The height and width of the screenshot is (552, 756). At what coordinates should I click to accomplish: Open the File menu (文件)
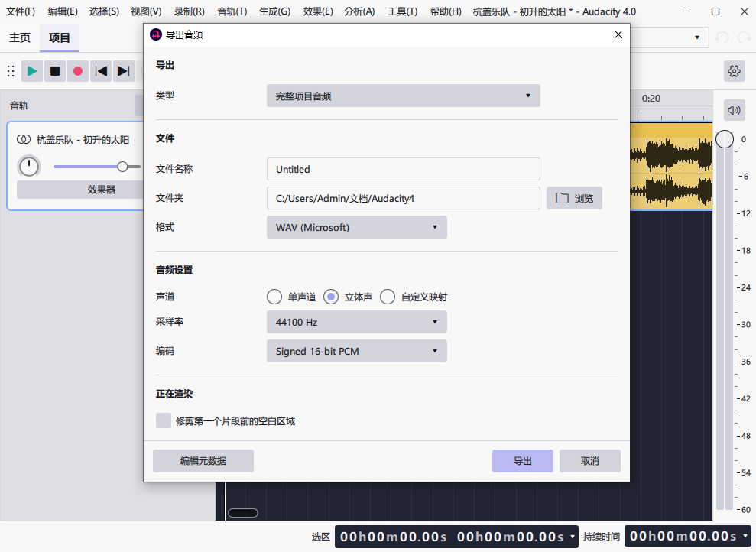pyautogui.click(x=21, y=11)
